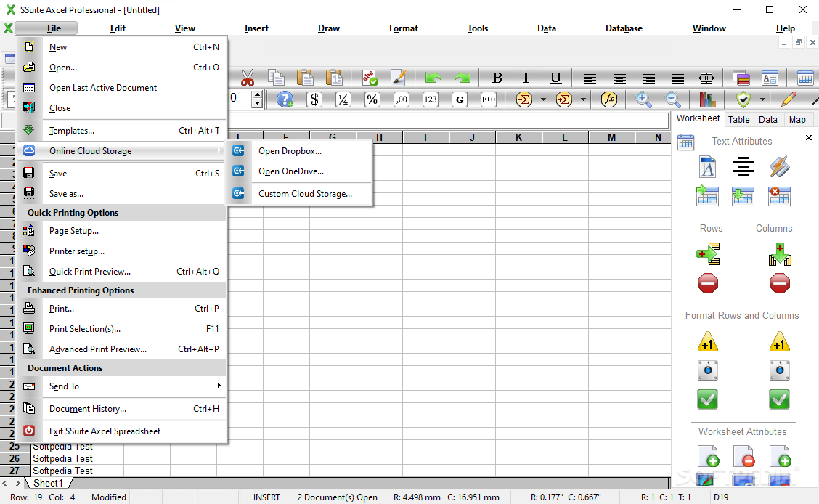Image resolution: width=819 pixels, height=504 pixels.
Task: Click the Undo green arrow
Action: (433, 78)
